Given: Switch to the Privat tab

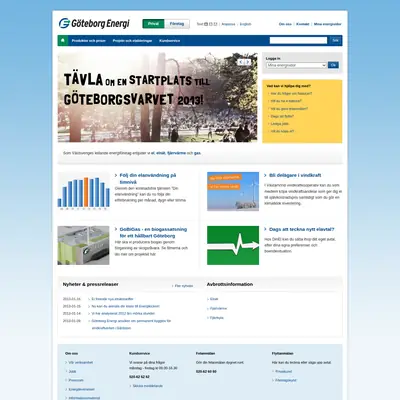Looking at the screenshot, I should [153, 24].
